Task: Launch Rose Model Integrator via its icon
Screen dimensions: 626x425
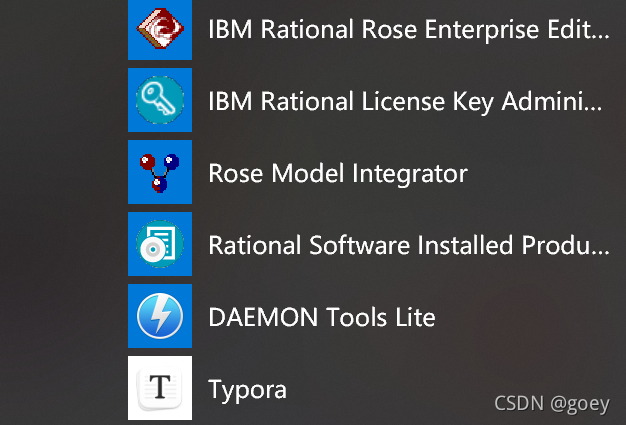Action: click(160, 172)
